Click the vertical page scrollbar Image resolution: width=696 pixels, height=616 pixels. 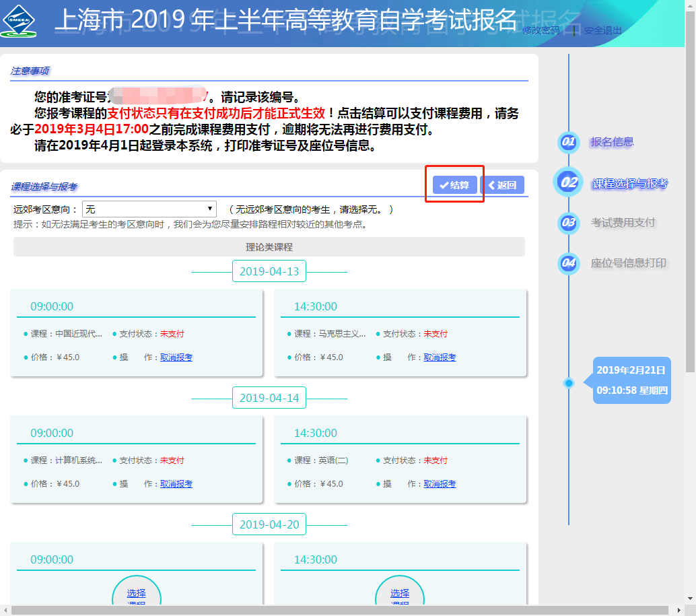point(691,202)
